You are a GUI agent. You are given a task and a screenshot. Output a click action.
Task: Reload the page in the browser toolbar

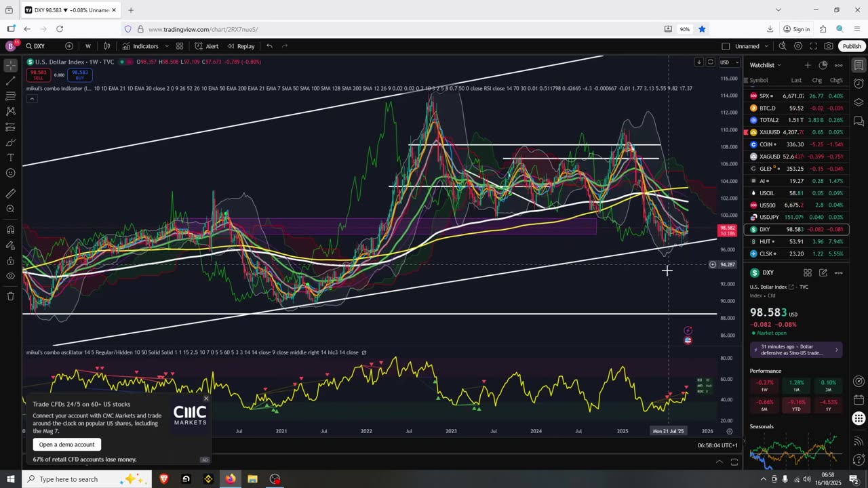(x=60, y=29)
